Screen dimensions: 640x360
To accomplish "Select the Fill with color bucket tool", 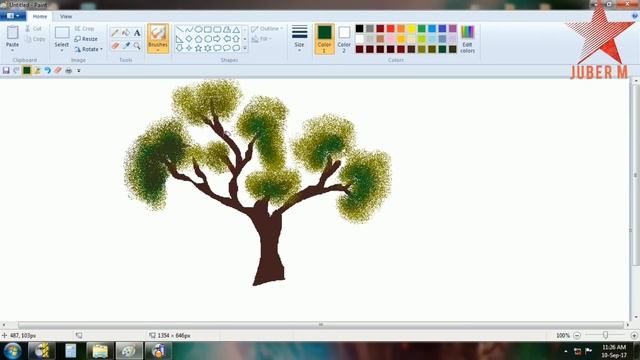I will tap(126, 33).
